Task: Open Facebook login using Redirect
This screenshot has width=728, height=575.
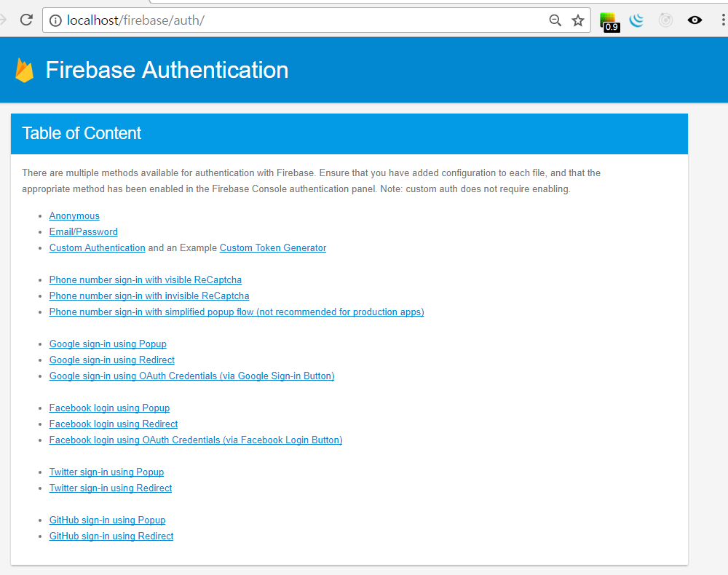Action: click(114, 424)
